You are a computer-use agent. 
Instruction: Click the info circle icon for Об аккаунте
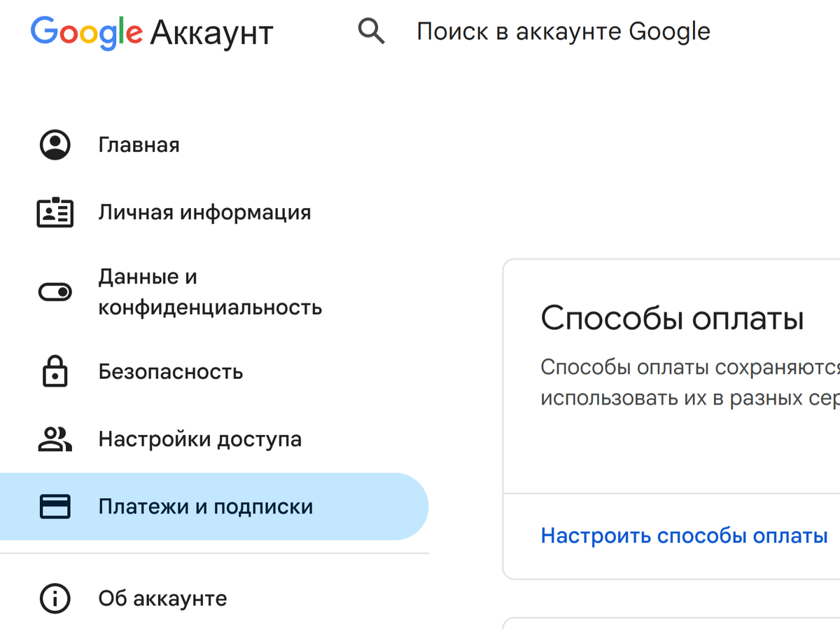[x=55, y=598]
